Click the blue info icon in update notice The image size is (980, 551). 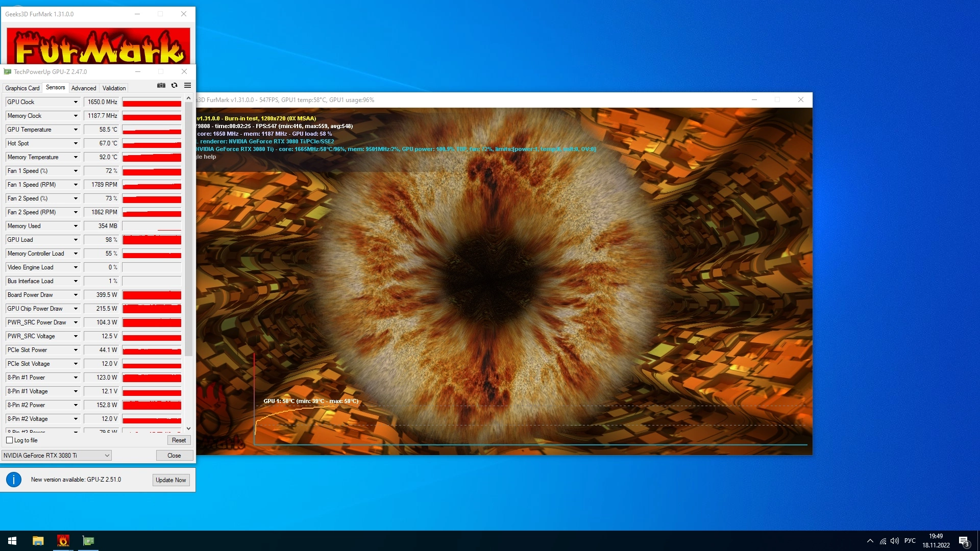pyautogui.click(x=14, y=480)
